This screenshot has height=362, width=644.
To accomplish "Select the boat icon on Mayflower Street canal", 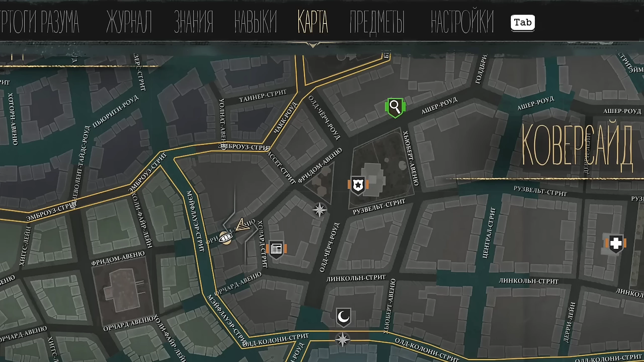I will click(x=225, y=237).
